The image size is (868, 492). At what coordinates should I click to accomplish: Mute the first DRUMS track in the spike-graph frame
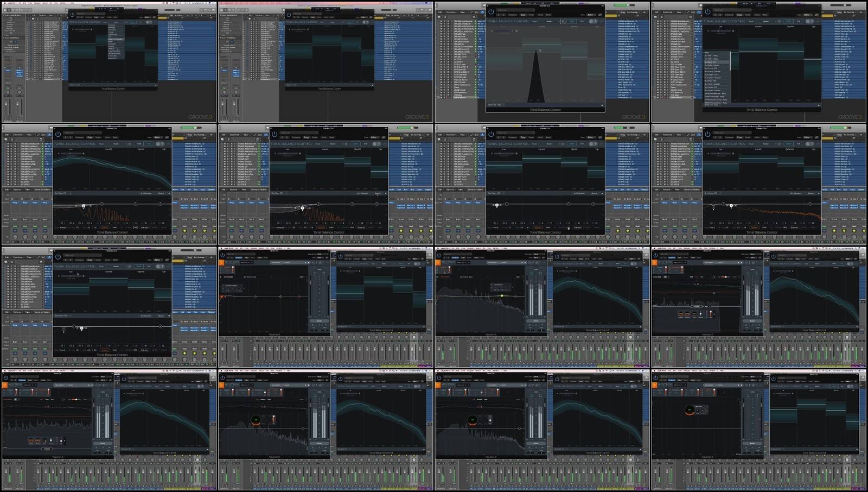(x=441, y=21)
